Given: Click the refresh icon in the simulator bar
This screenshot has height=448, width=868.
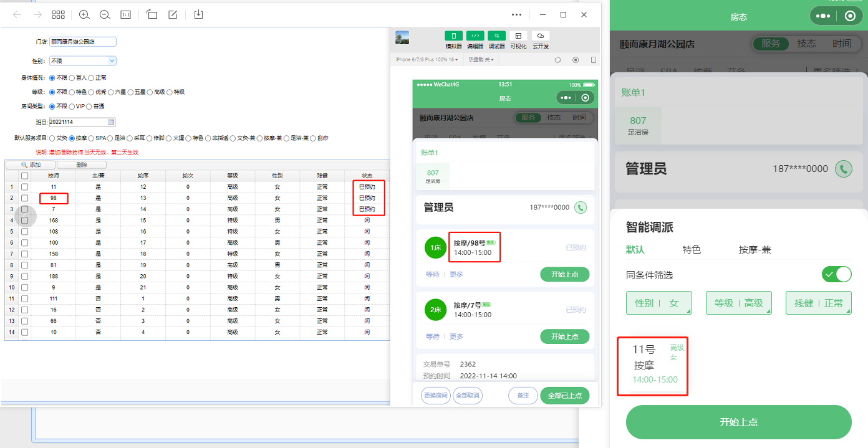Looking at the screenshot, I should coord(557,60).
